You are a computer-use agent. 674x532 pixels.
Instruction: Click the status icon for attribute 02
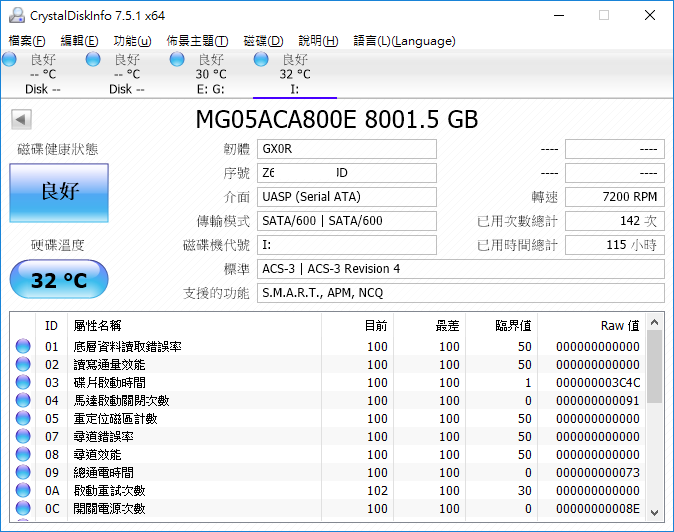click(x=23, y=364)
